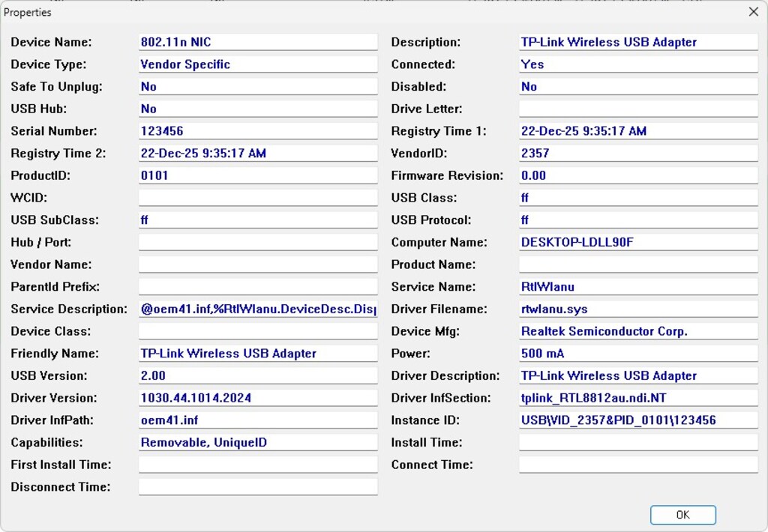Click the VendorID value field

(638, 153)
